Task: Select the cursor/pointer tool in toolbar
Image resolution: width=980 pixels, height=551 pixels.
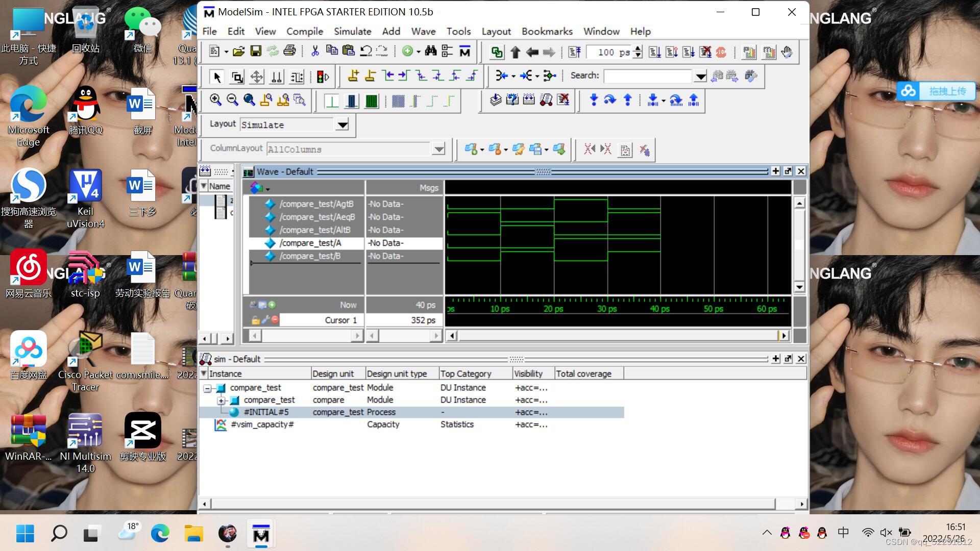Action: click(217, 76)
